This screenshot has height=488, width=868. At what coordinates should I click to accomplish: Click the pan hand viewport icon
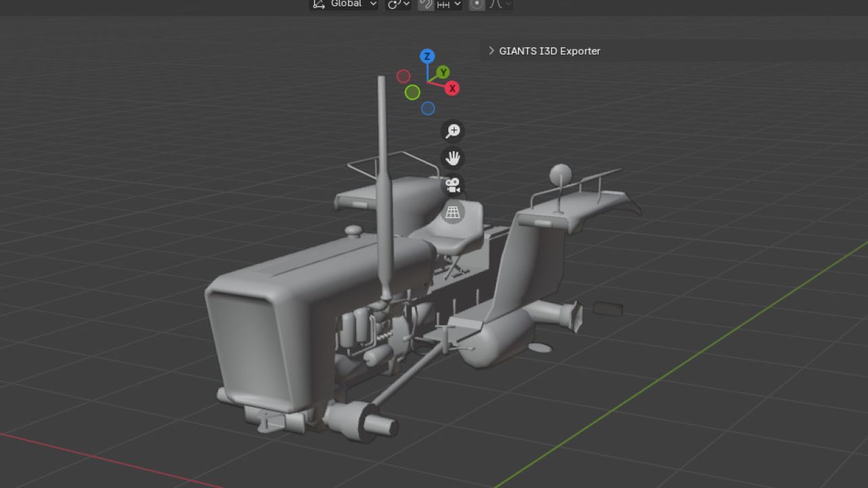click(452, 159)
